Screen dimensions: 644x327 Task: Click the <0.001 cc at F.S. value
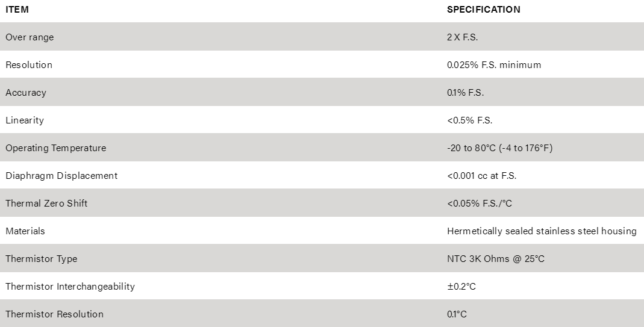click(481, 176)
